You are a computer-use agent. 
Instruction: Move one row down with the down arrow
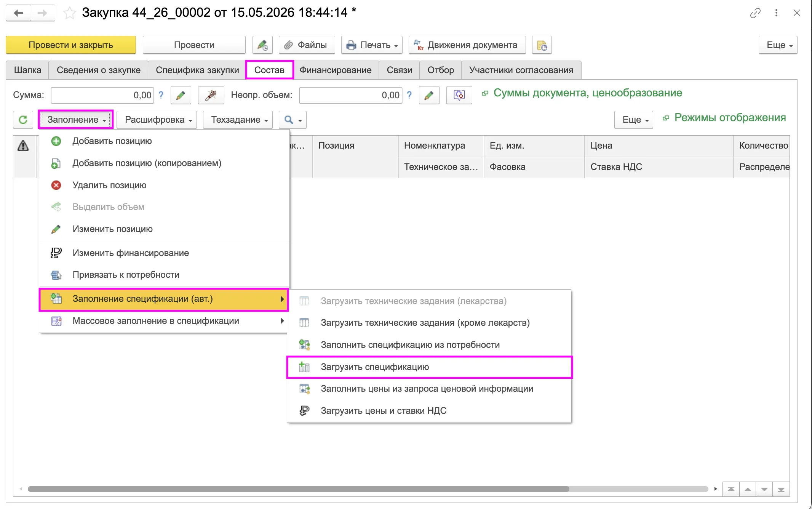[x=764, y=489]
